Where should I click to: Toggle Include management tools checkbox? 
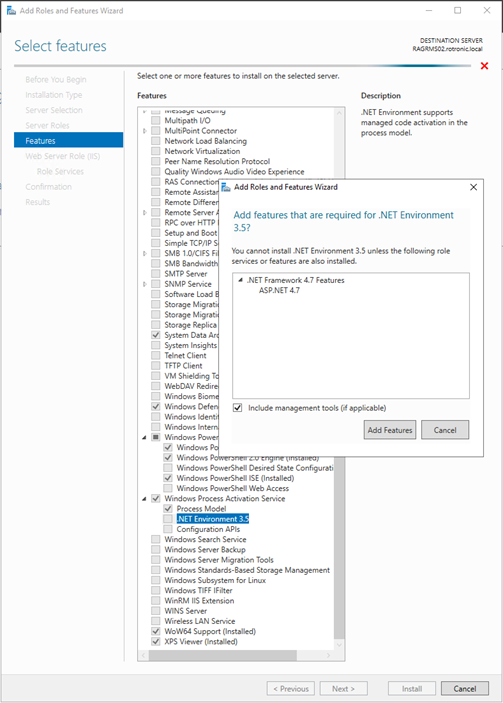coord(238,408)
